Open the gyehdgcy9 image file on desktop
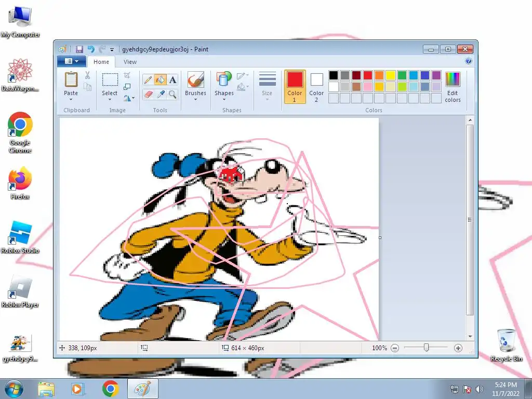The image size is (532, 399). pyautogui.click(x=20, y=349)
